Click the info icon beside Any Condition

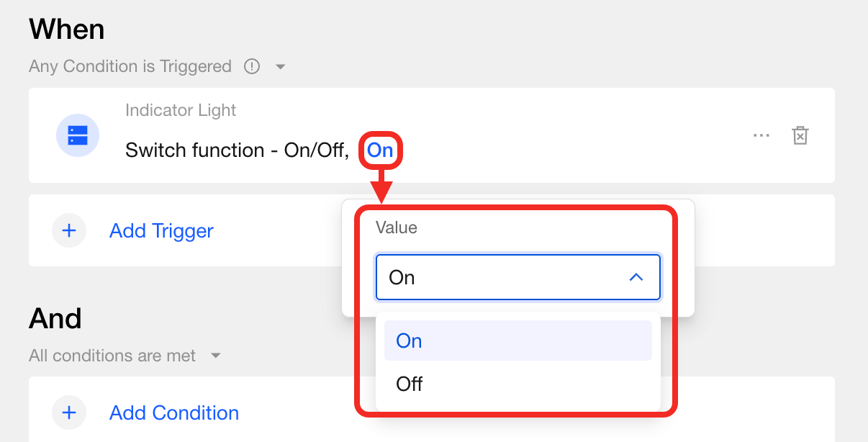click(251, 67)
